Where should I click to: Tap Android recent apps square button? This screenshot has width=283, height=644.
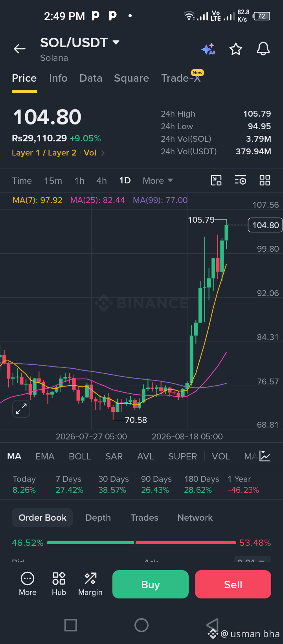(71, 625)
